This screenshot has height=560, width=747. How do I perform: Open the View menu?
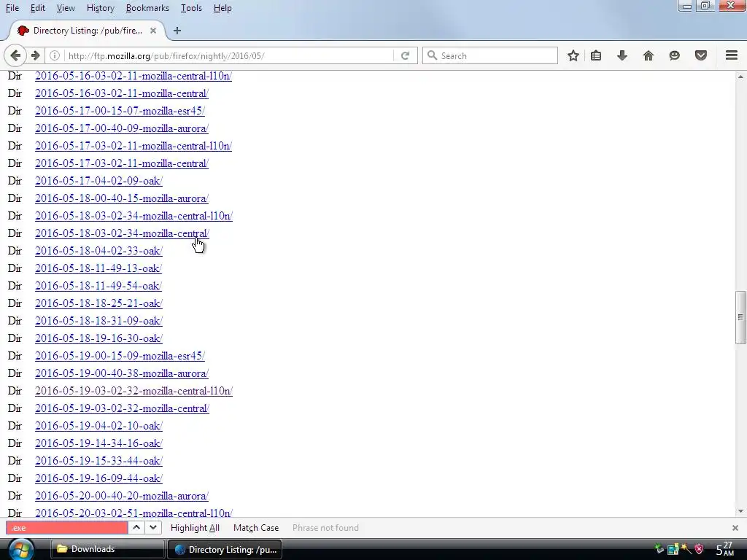[x=66, y=8]
